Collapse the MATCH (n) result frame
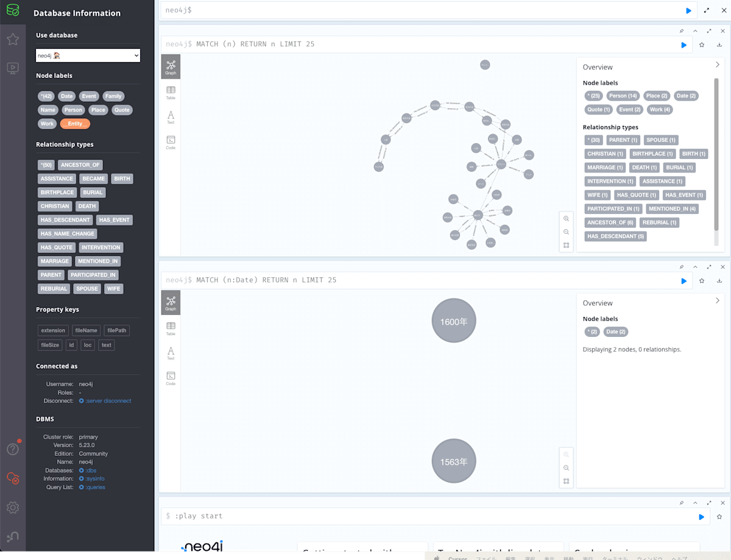The image size is (731, 560). [x=695, y=30]
